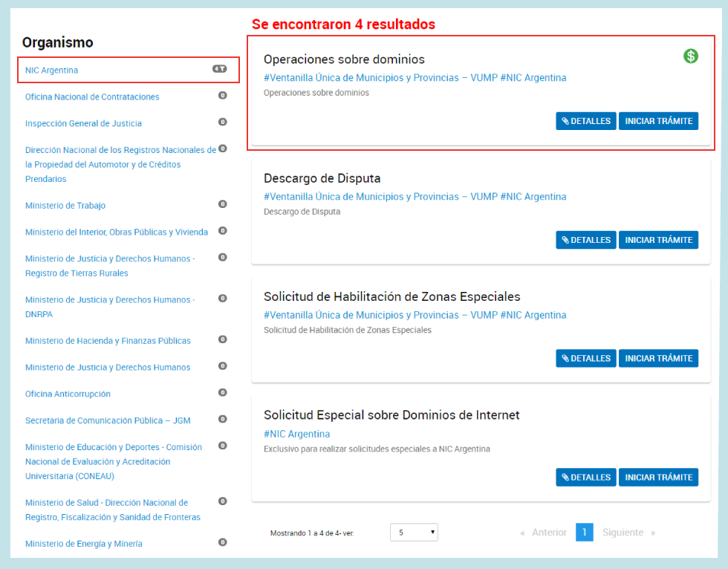Choose Oficina Anticorrupción organism filter
Image resolution: width=728 pixels, height=569 pixels.
tap(68, 394)
